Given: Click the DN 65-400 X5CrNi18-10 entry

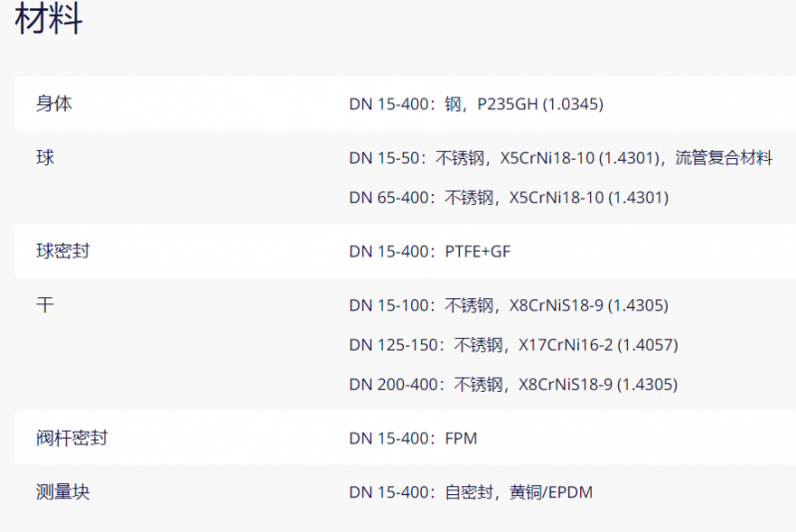Looking at the screenshot, I should pos(508,197).
